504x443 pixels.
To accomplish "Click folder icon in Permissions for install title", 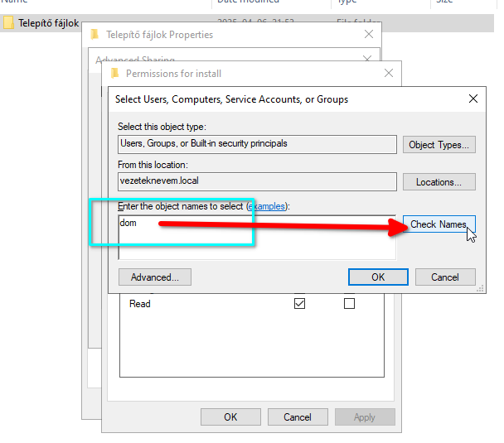I will point(114,74).
